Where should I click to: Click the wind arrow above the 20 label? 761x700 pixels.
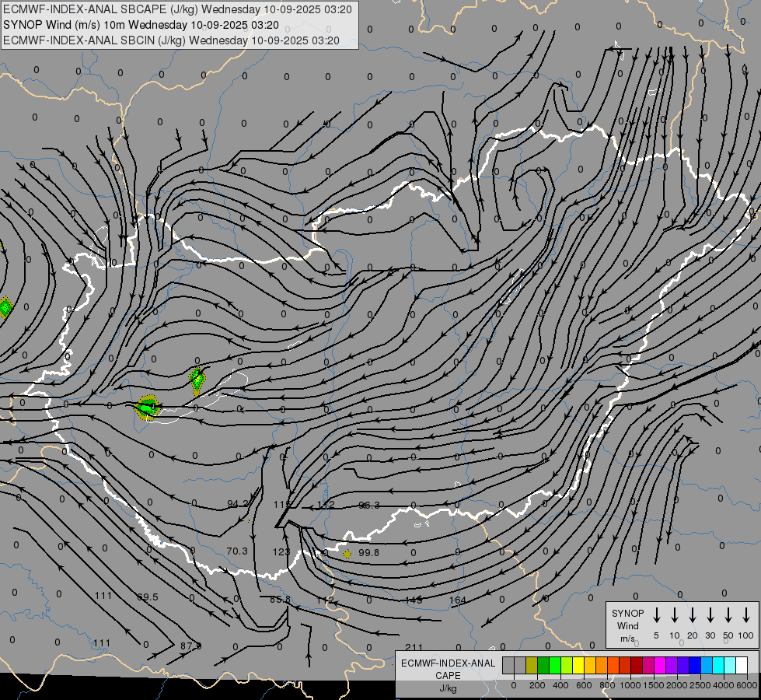point(692,614)
